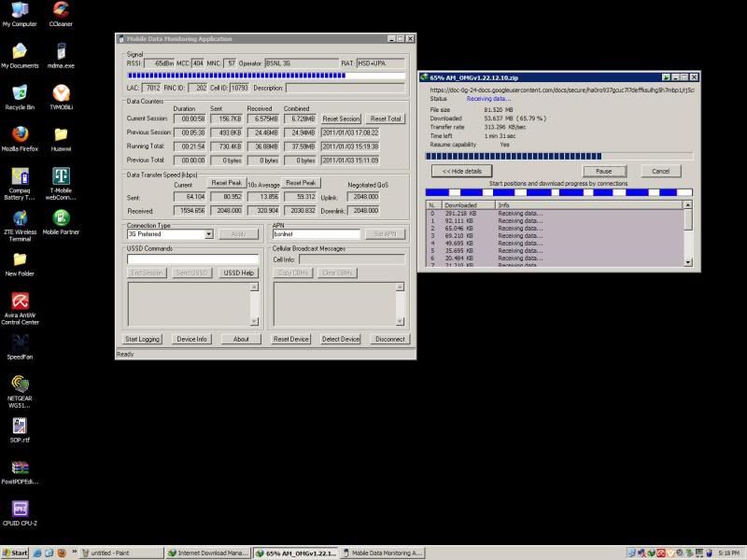Launch Mobile Partner desktop icon
The height and width of the screenshot is (560, 747).
61,222
